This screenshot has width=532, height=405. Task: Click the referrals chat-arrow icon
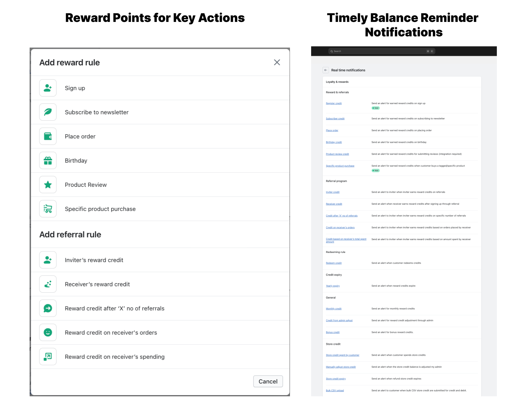click(x=48, y=308)
